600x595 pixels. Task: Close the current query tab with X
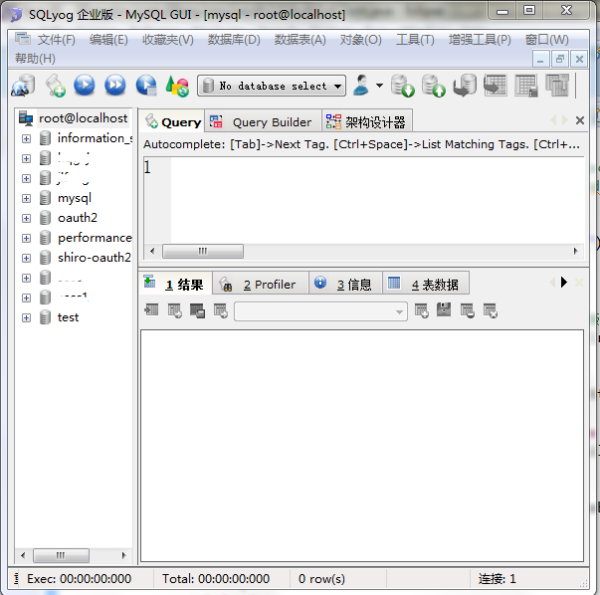(580, 121)
